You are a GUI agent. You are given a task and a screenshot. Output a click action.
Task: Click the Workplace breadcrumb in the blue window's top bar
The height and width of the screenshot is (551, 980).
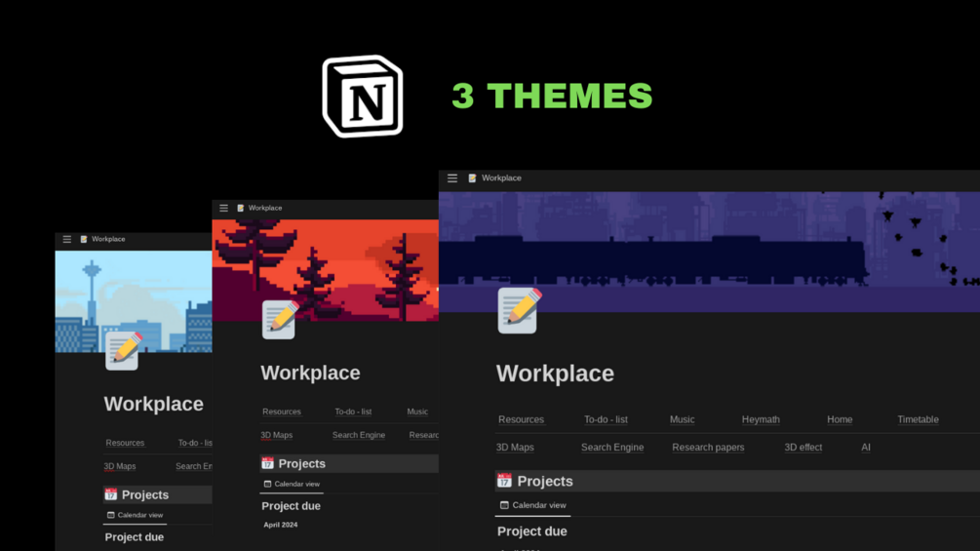pos(108,239)
